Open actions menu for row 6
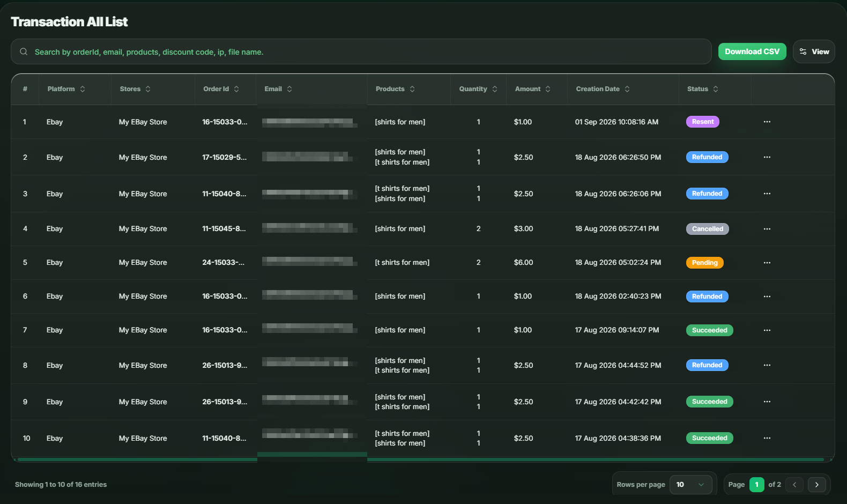Screen dimensions: 847x504 point(767,297)
